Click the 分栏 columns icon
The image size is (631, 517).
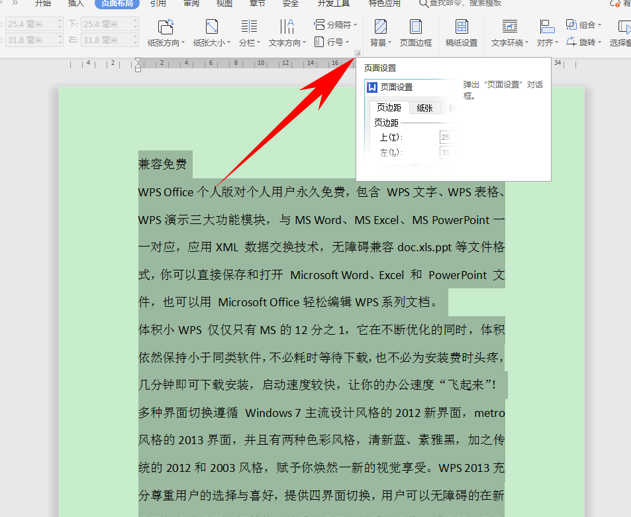tap(250, 27)
